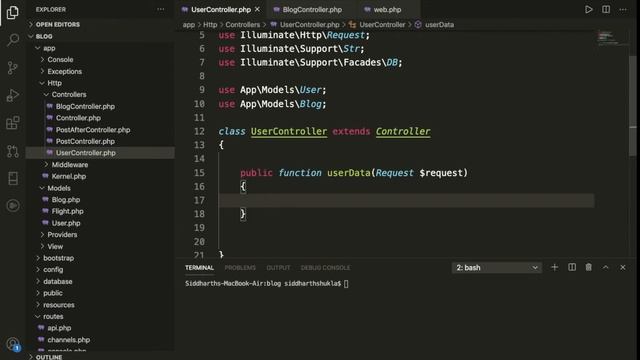Expand the Providers folder
Screen dimensions: 640x360
tap(100, 235)
